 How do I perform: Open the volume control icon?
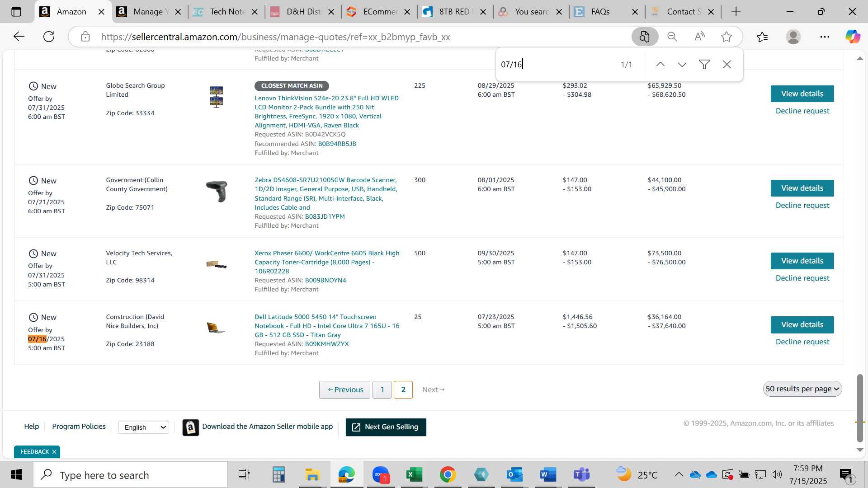[x=777, y=474]
